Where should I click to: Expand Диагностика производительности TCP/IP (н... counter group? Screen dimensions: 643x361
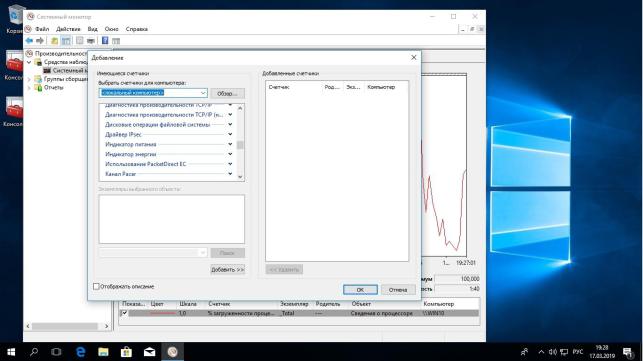(230, 114)
